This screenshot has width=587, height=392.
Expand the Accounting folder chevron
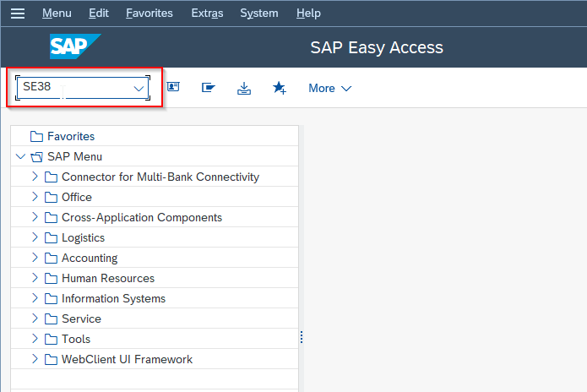(35, 257)
